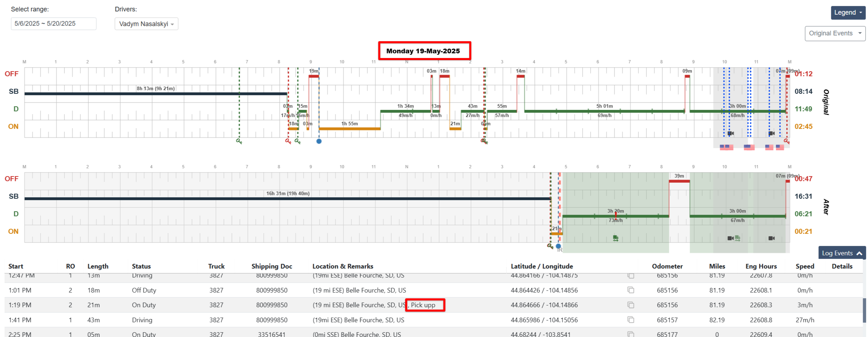Click the key marker below the After chart
This screenshot has width=868, height=337.
[550, 246]
